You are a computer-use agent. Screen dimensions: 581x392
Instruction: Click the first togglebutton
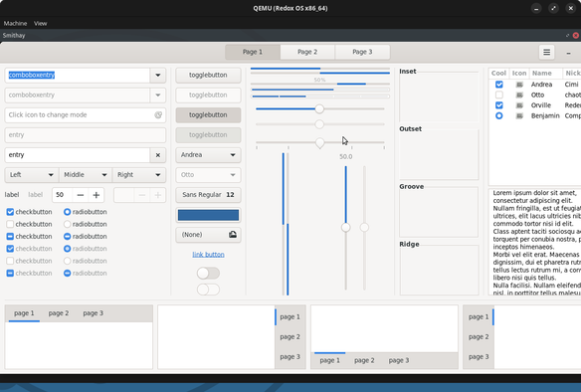208,76
